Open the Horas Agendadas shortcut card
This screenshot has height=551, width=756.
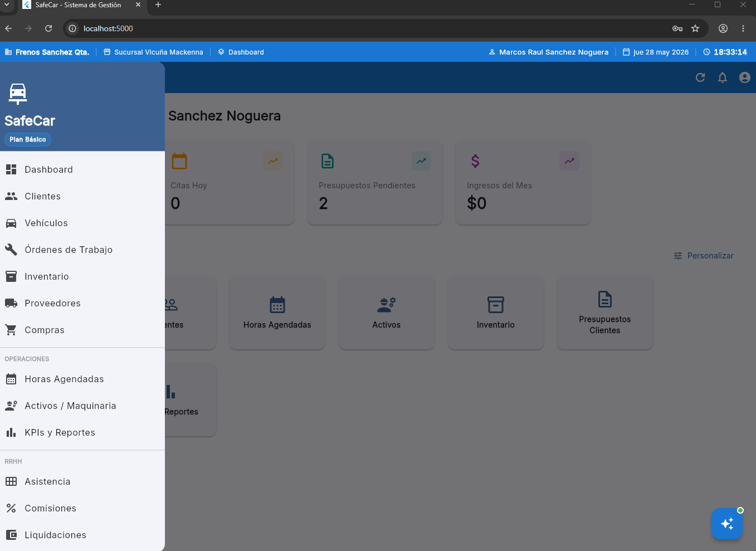coord(277,313)
